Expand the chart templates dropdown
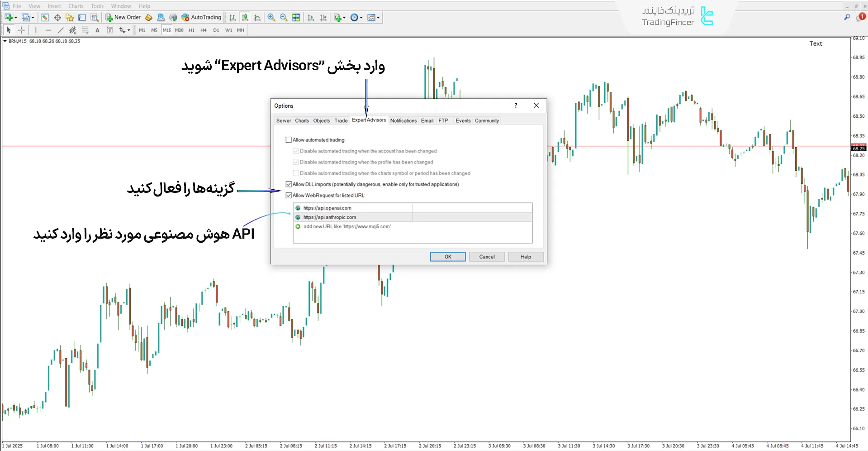This screenshot has height=451, width=868. point(378,18)
